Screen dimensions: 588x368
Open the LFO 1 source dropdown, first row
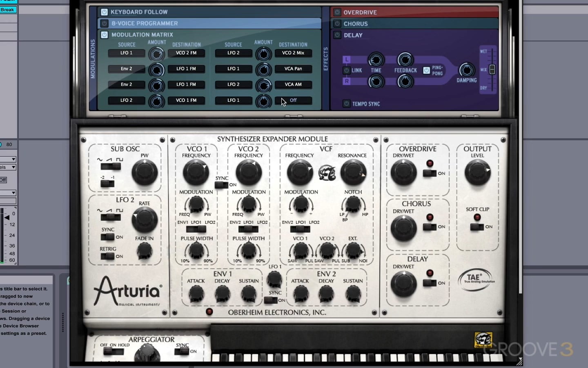[x=127, y=53]
